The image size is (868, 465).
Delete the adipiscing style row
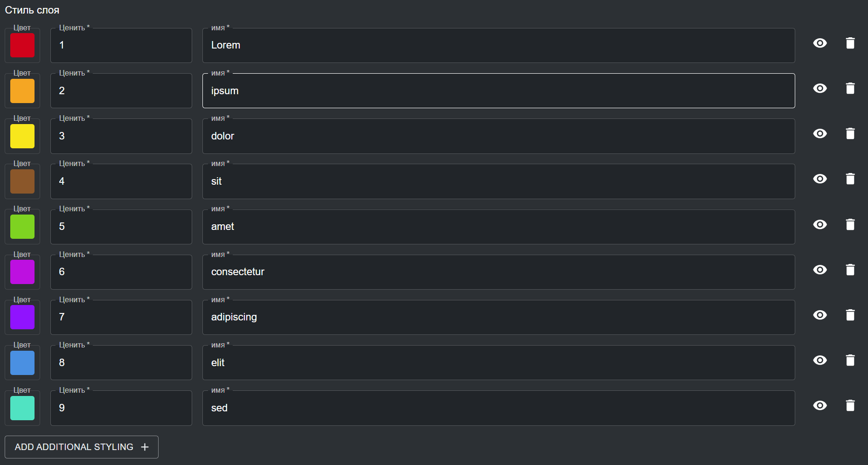850,315
